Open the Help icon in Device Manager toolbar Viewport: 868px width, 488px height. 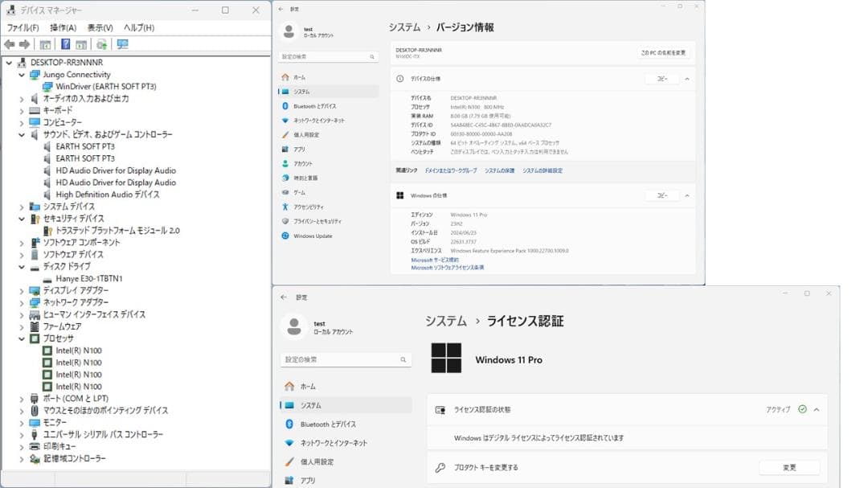pos(65,43)
